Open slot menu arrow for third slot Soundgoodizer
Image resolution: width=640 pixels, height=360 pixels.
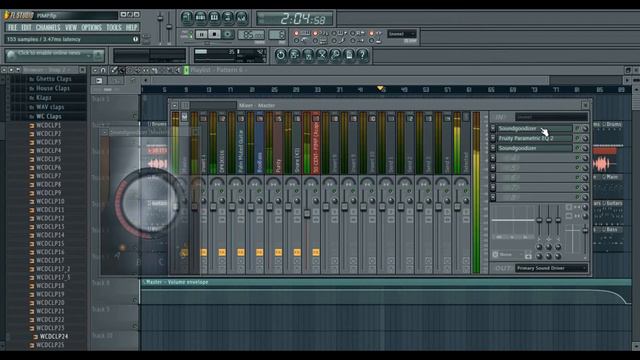(493, 148)
